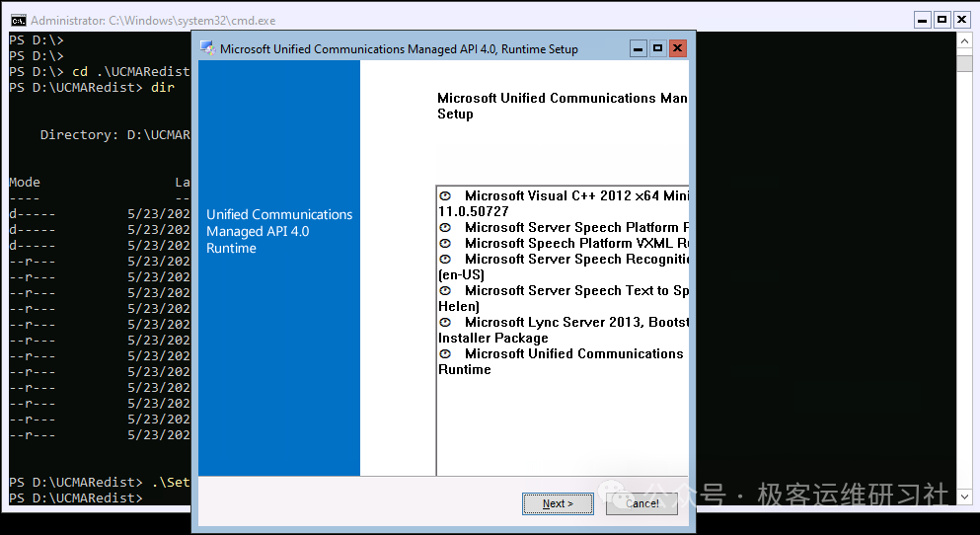Click the cmd window scroll down arrow
This screenshot has height=535, width=980.
(964, 497)
